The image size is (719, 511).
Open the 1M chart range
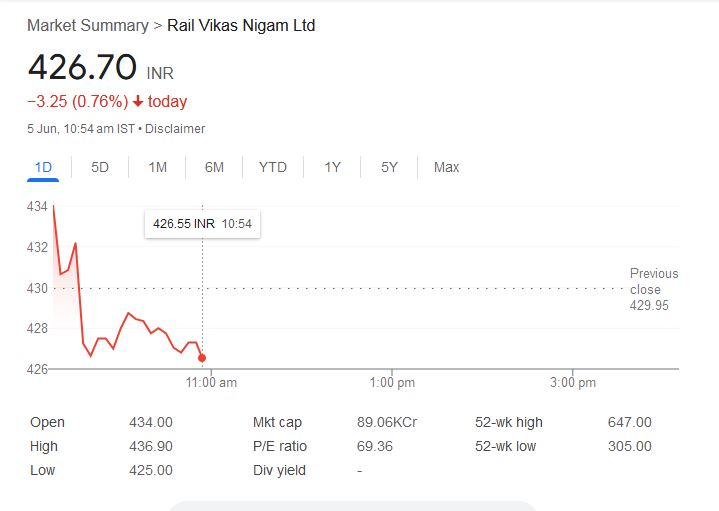pos(157,167)
